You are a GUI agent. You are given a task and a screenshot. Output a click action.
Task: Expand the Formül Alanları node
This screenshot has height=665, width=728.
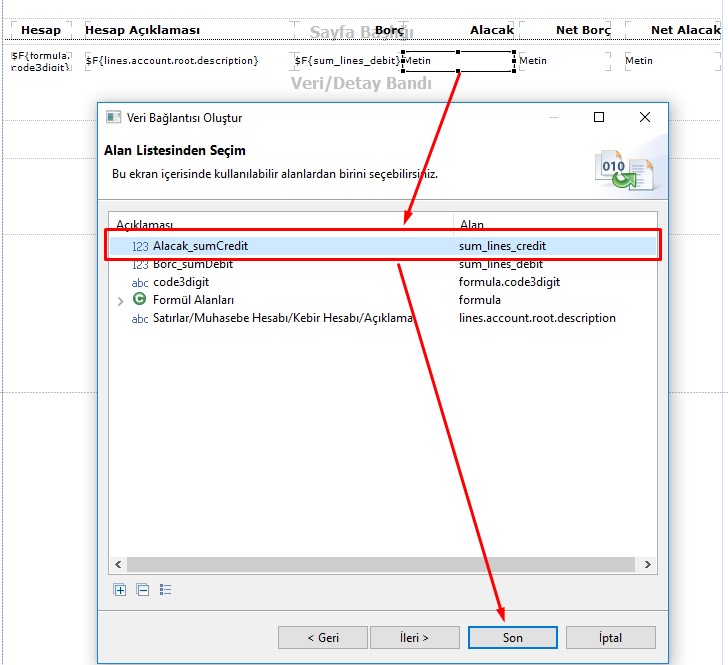(121, 301)
